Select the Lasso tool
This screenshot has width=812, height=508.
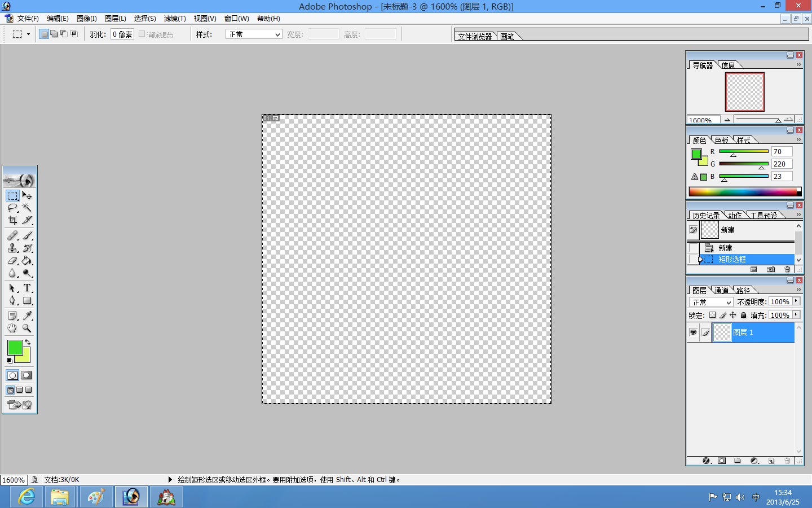tap(12, 208)
